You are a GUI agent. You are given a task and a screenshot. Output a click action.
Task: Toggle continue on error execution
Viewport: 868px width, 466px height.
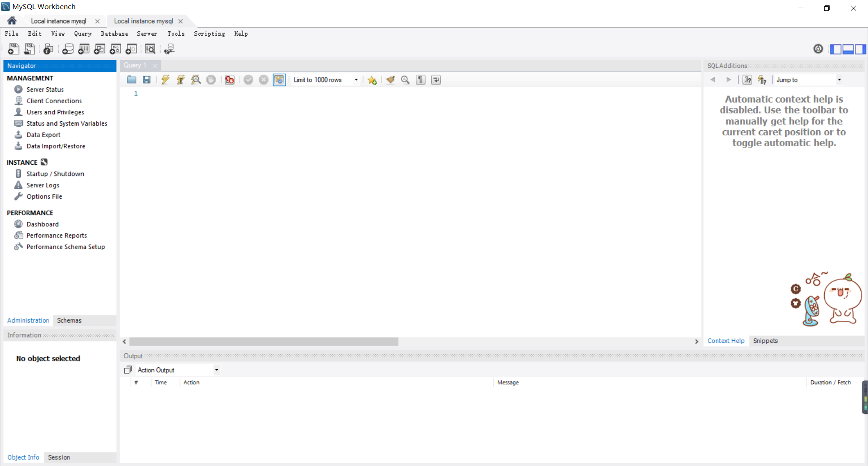click(x=230, y=80)
